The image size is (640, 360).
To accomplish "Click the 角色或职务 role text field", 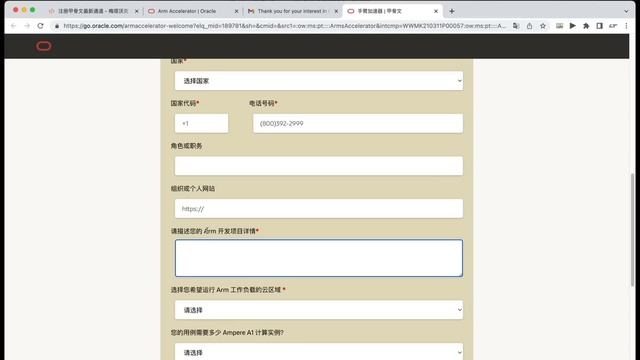I will [x=319, y=166].
